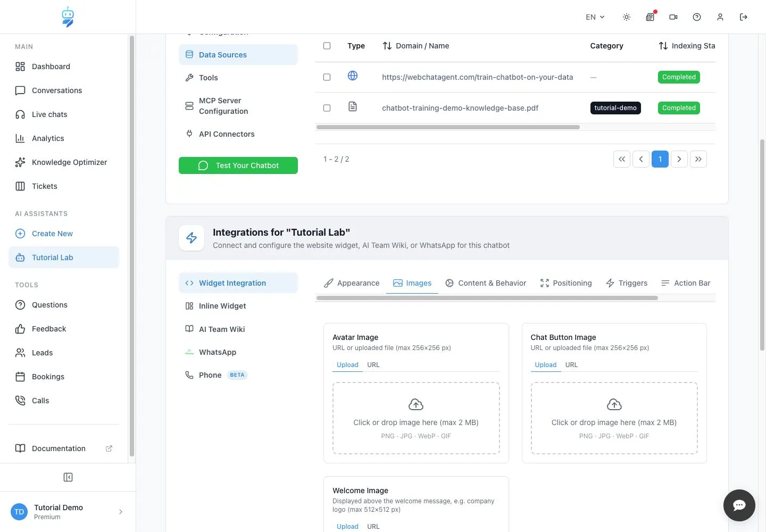Click the globe icon of the webchatagent URL row
The image size is (766, 532).
(x=353, y=76)
